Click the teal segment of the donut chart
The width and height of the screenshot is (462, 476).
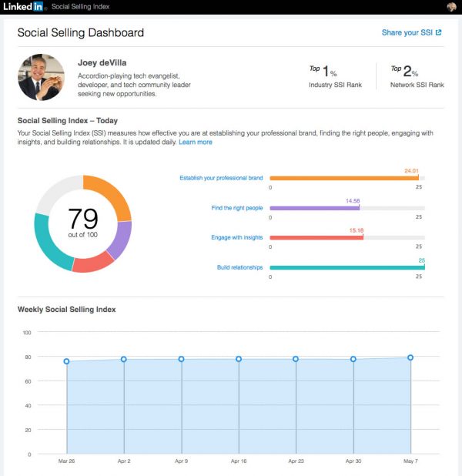coord(49,244)
